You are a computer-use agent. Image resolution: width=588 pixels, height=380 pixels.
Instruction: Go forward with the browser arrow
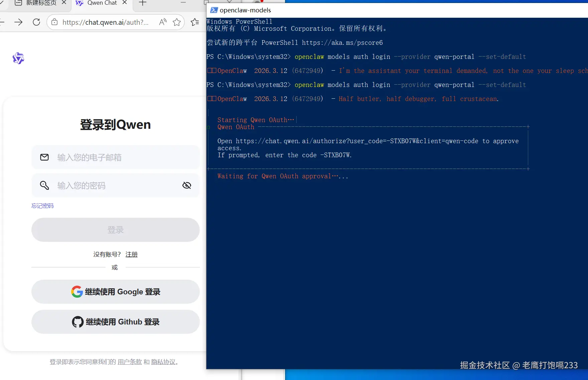click(x=19, y=22)
